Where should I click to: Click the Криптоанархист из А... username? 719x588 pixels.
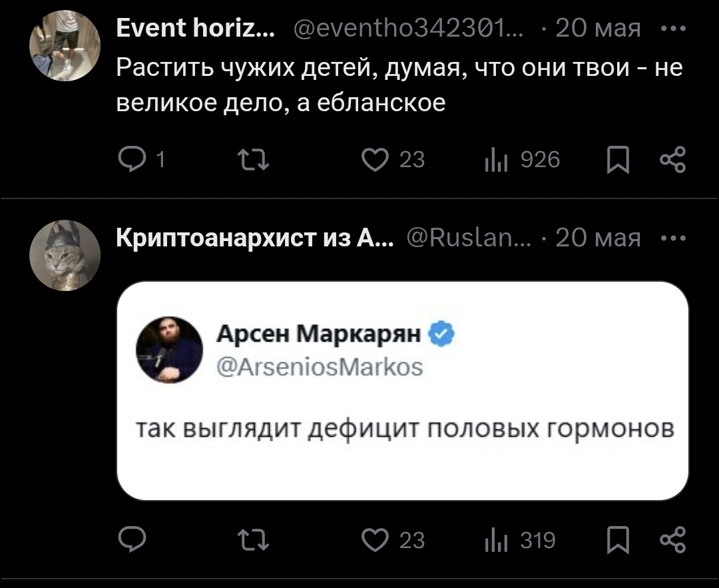(x=255, y=238)
